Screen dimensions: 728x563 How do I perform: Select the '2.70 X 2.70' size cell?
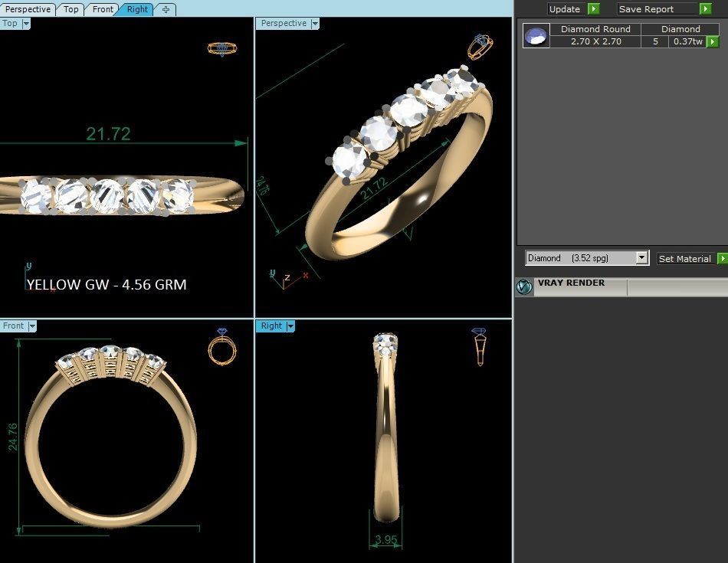pyautogui.click(x=595, y=41)
